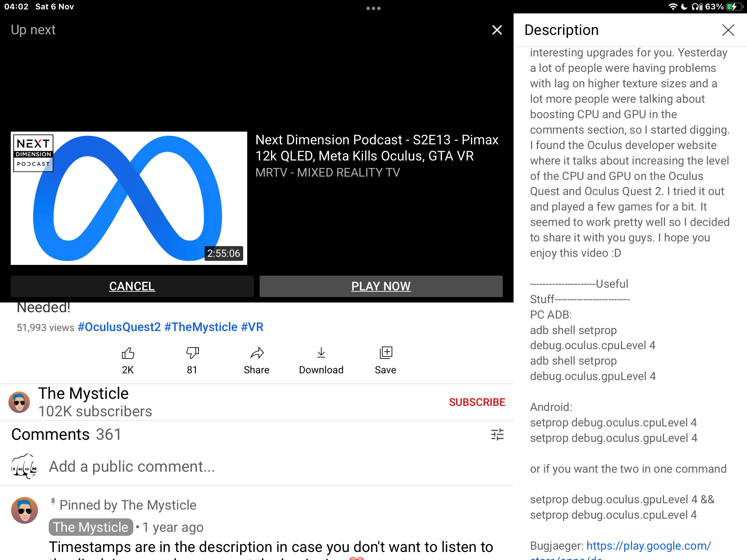747x560 pixels.
Task: Open the #TheMysticle hashtag link
Action: (x=201, y=327)
